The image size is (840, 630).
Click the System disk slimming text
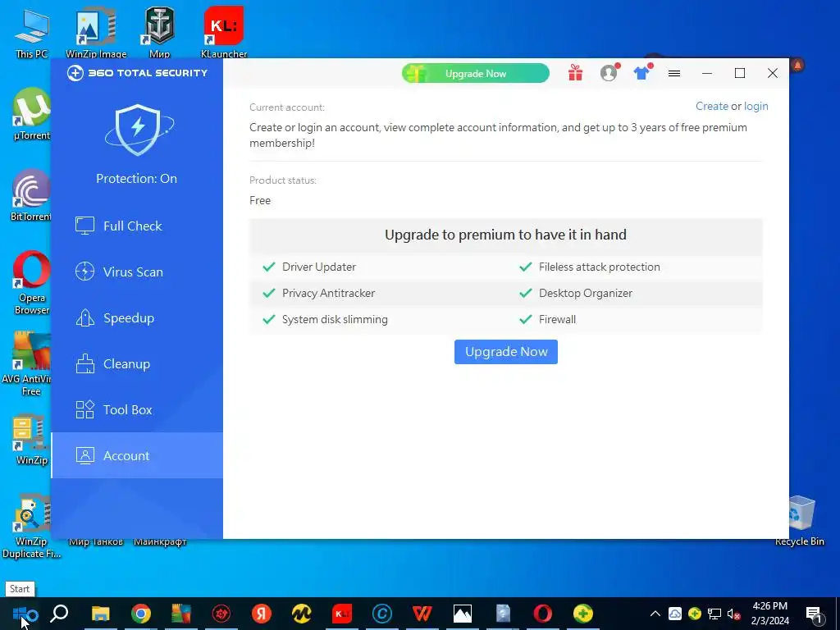pyautogui.click(x=335, y=319)
